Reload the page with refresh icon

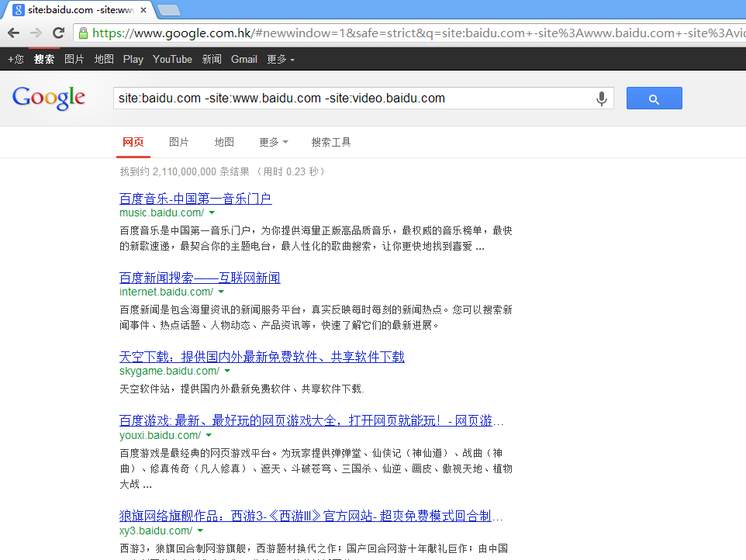point(58,33)
